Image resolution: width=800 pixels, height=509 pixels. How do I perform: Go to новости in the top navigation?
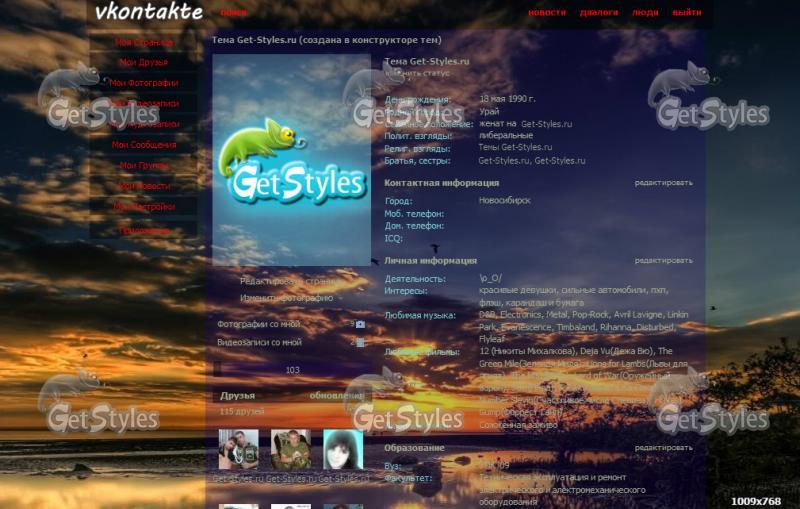(x=547, y=12)
